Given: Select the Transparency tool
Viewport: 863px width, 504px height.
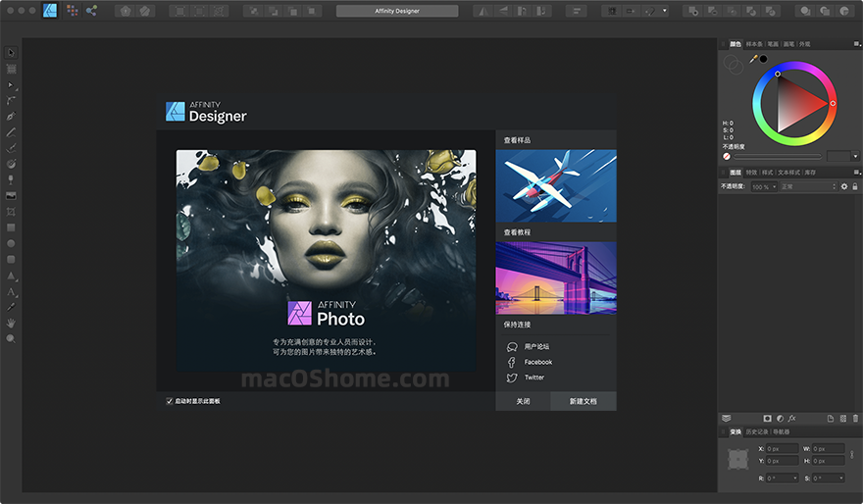Looking at the screenshot, I should (11, 179).
